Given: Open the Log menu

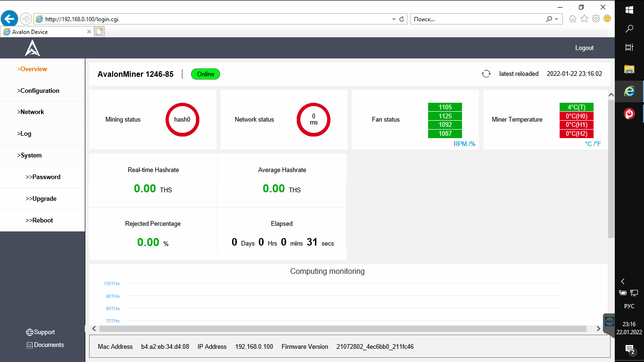Looking at the screenshot, I should tap(24, 134).
